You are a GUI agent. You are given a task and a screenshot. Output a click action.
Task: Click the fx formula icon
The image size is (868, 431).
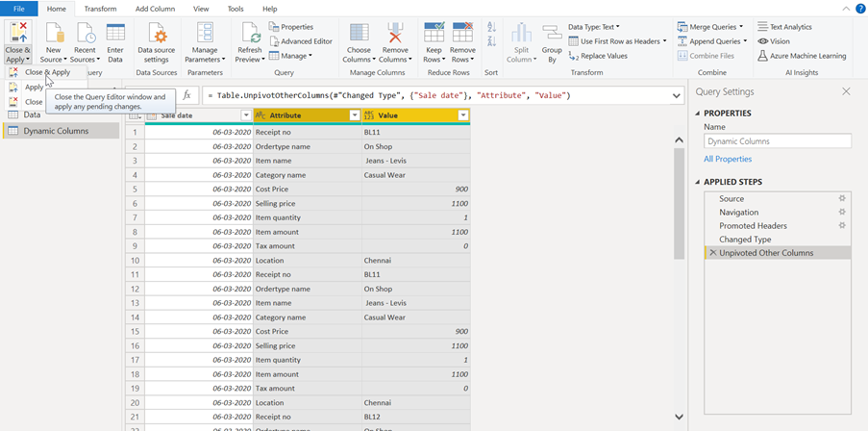[187, 95]
